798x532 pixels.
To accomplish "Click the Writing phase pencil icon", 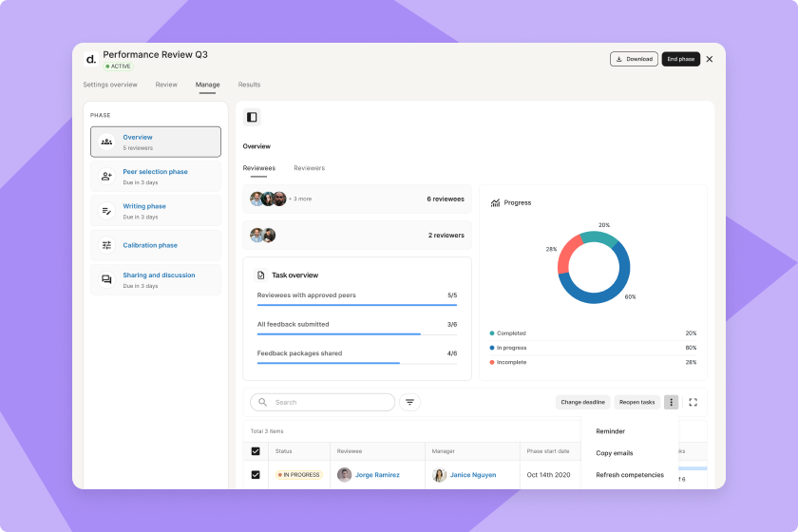I will click(106, 210).
